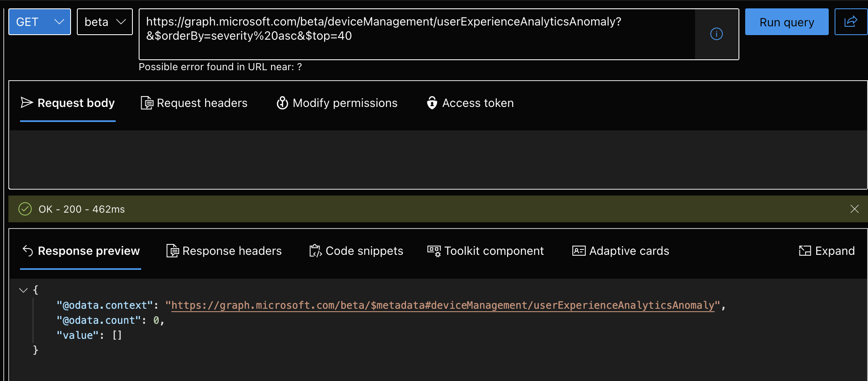Open the beta API version dropdown

coord(104,22)
